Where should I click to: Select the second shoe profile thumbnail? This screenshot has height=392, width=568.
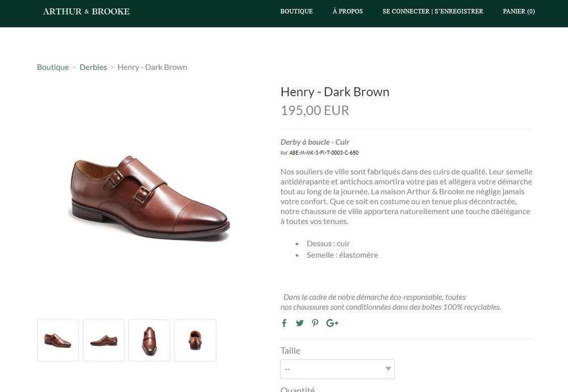103,340
